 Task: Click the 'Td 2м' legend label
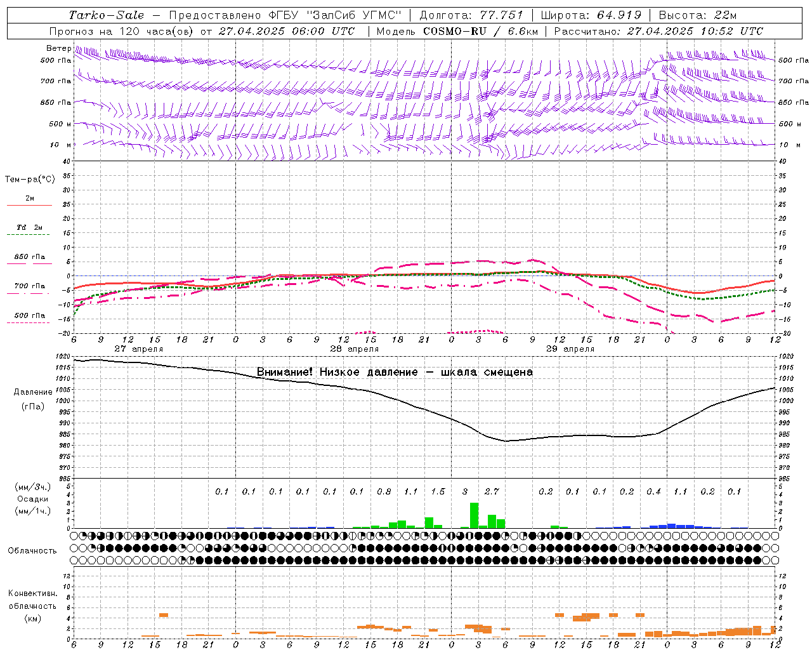[29, 227]
